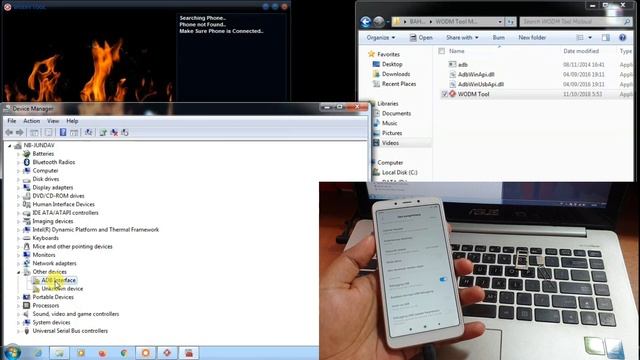Open Downloads under Favorites
This screenshot has height=360, width=640.
(x=396, y=74)
